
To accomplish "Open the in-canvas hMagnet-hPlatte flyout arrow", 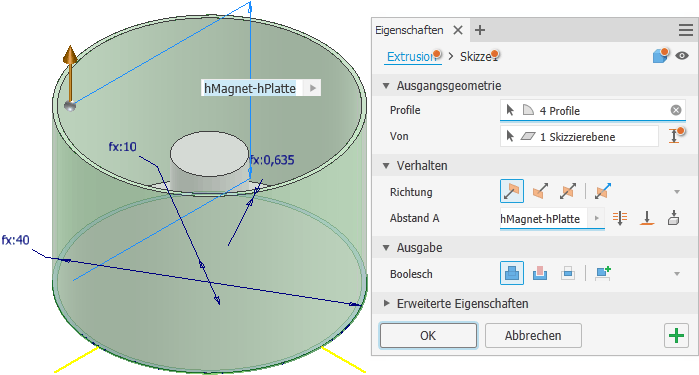I will pyautogui.click(x=313, y=88).
